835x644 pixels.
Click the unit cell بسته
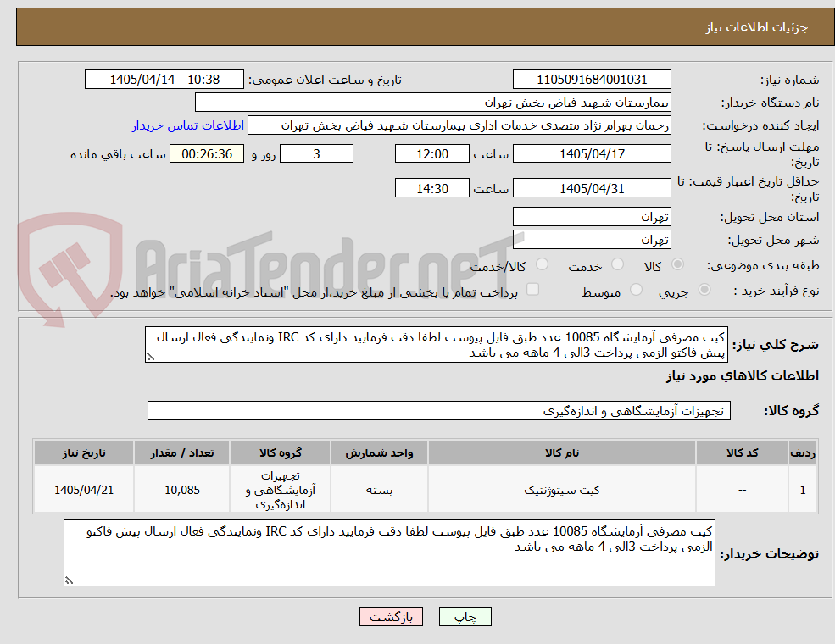click(379, 490)
